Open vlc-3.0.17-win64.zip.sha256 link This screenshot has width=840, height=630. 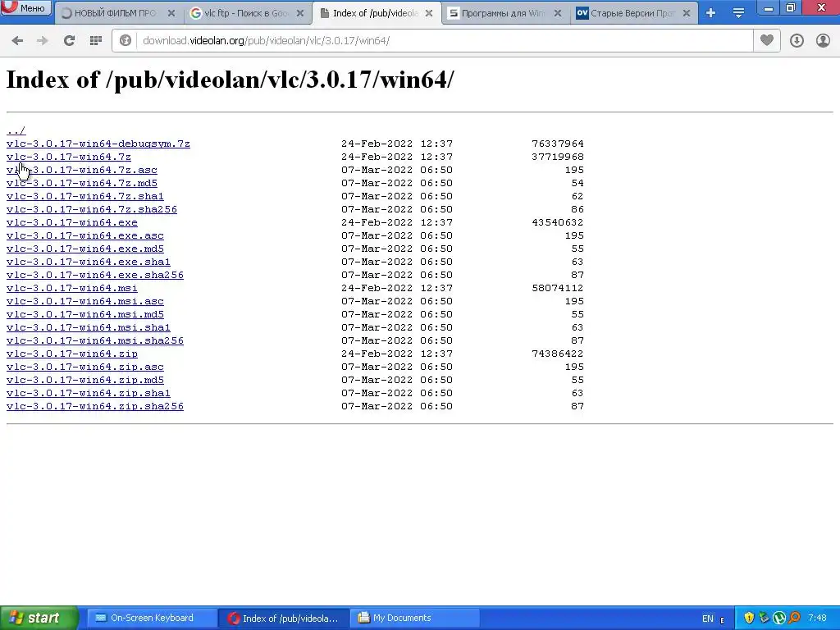[x=95, y=406]
